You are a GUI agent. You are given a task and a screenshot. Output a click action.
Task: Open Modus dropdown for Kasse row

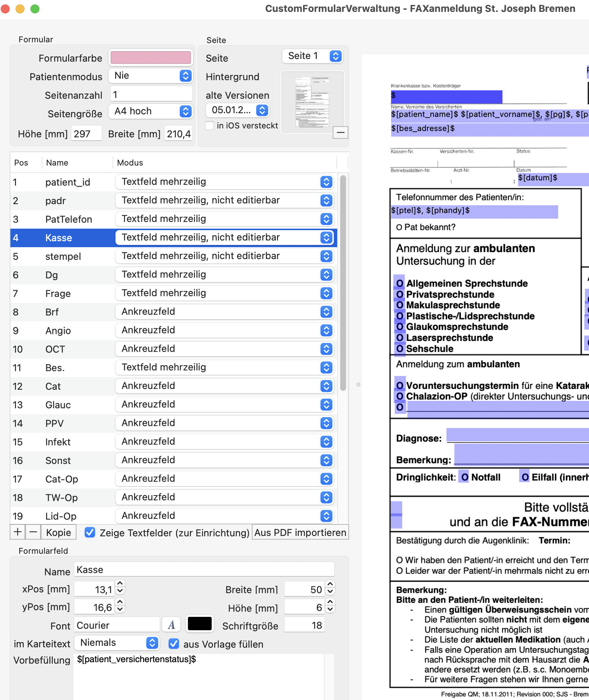(225, 238)
